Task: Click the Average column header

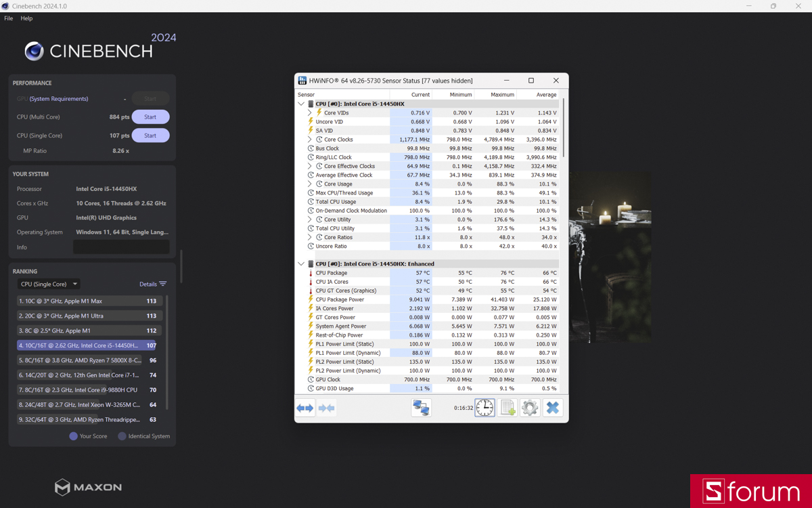Action: (538, 95)
